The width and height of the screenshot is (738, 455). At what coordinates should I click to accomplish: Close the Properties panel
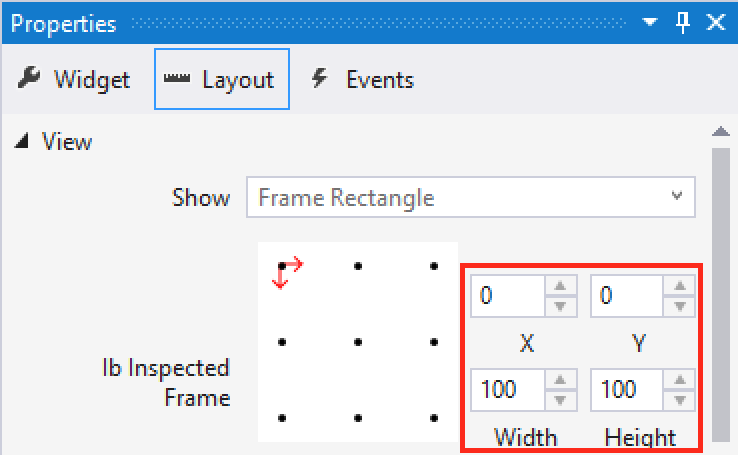(715, 22)
